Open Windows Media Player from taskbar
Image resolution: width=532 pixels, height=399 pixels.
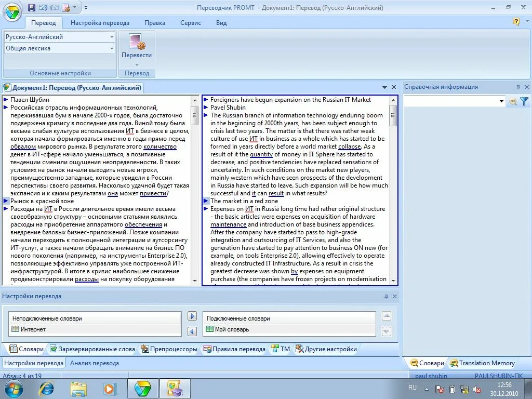[x=110, y=389]
